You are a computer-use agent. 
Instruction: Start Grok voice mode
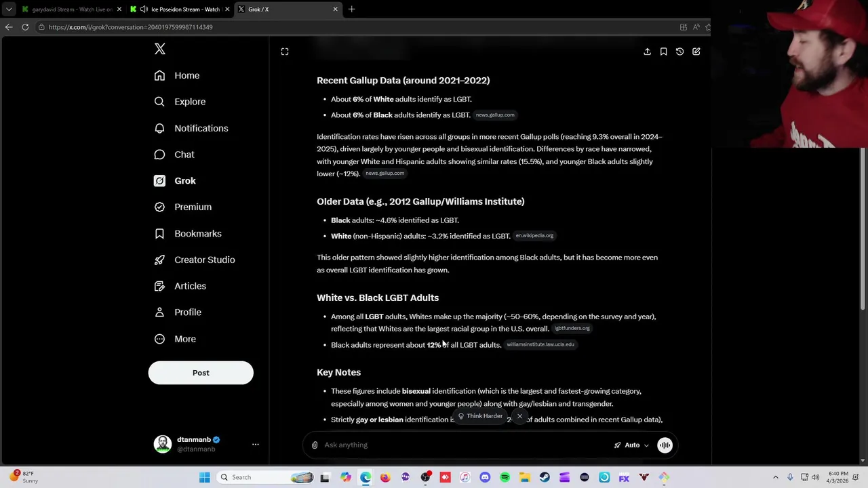pyautogui.click(x=665, y=445)
